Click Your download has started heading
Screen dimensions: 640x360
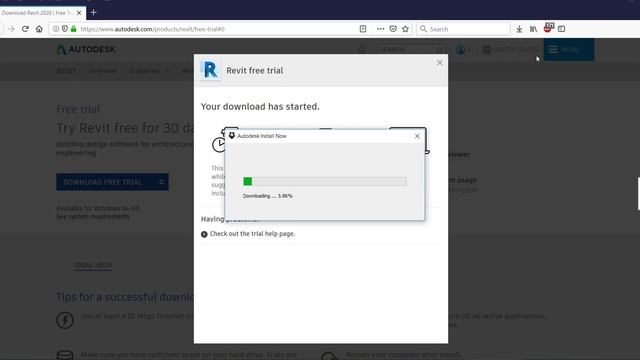[x=260, y=107]
